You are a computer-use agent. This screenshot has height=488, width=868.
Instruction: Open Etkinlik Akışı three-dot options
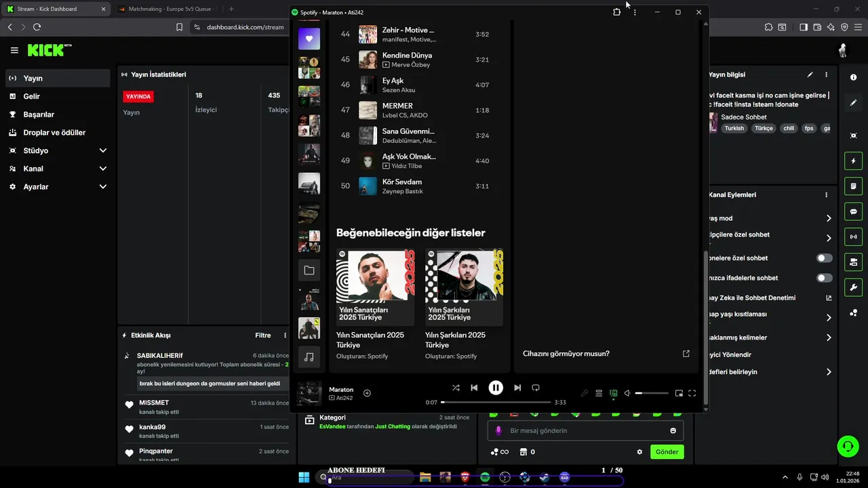click(285, 335)
